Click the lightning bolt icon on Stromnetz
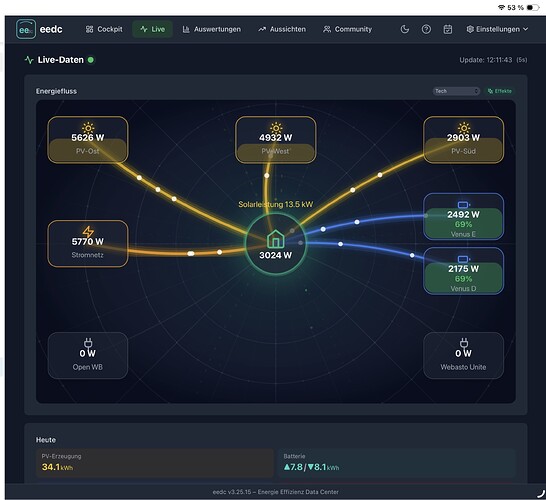Screen dimensions: 546x500 point(88,232)
